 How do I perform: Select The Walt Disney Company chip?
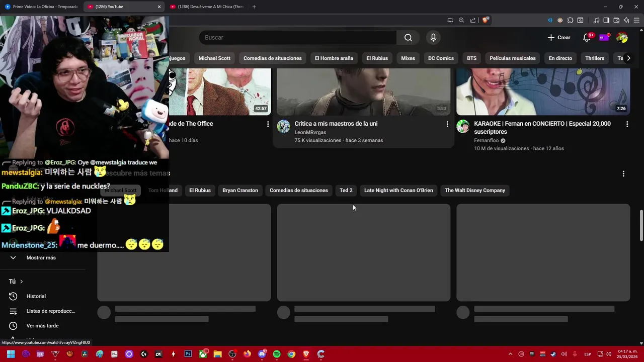[475, 191]
